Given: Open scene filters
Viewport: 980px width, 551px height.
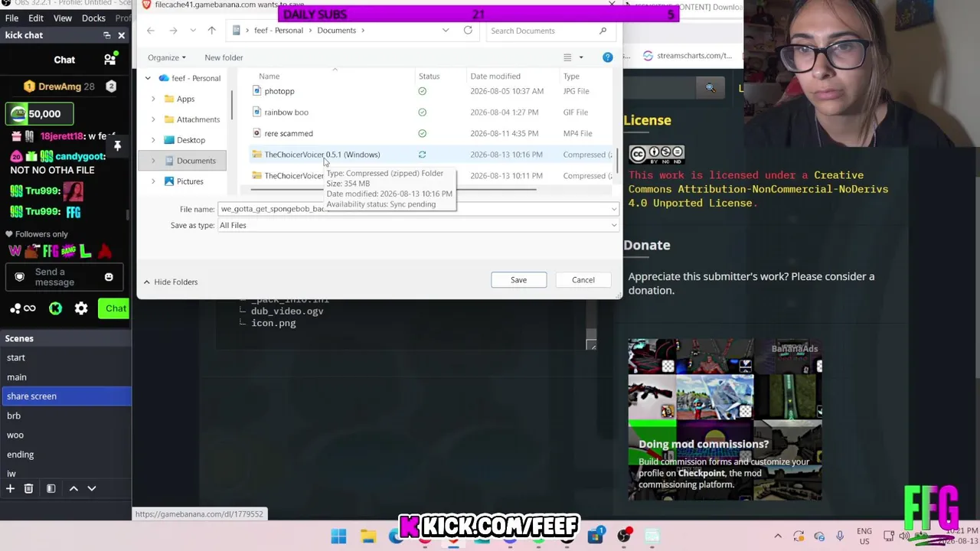Looking at the screenshot, I should pyautogui.click(x=51, y=488).
